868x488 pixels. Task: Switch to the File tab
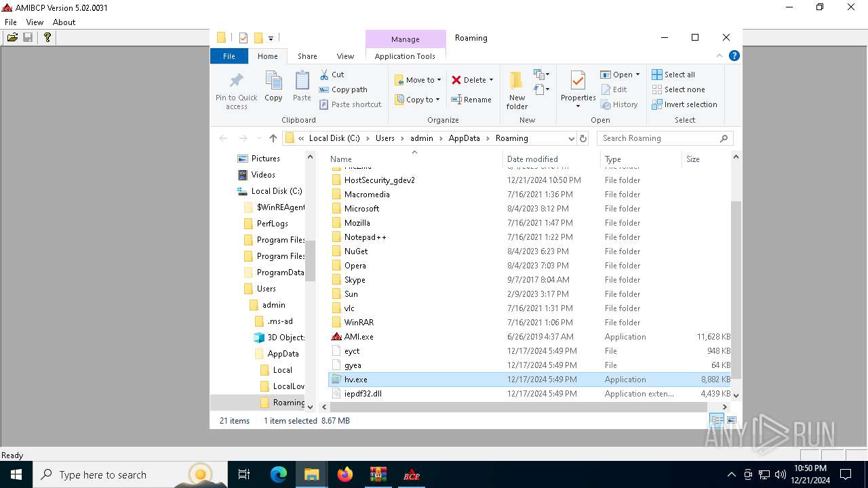tap(229, 56)
